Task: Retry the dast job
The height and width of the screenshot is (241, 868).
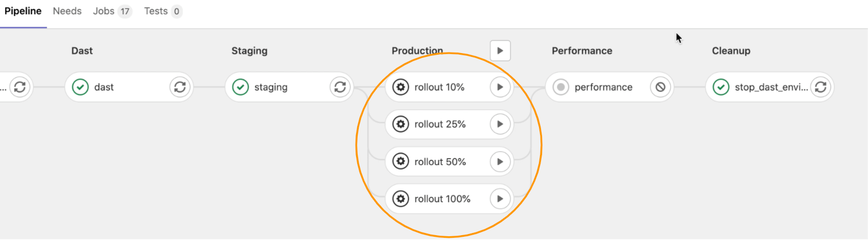Action: pyautogui.click(x=180, y=87)
